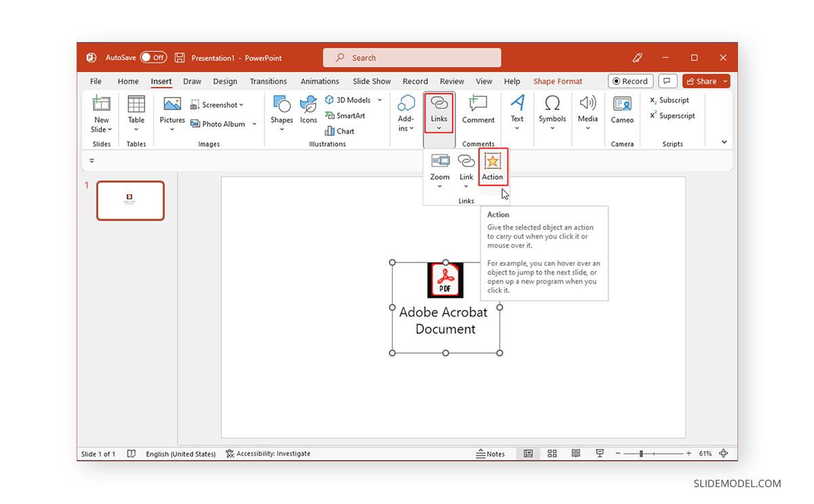Toggle AutoSave on

pos(154,57)
